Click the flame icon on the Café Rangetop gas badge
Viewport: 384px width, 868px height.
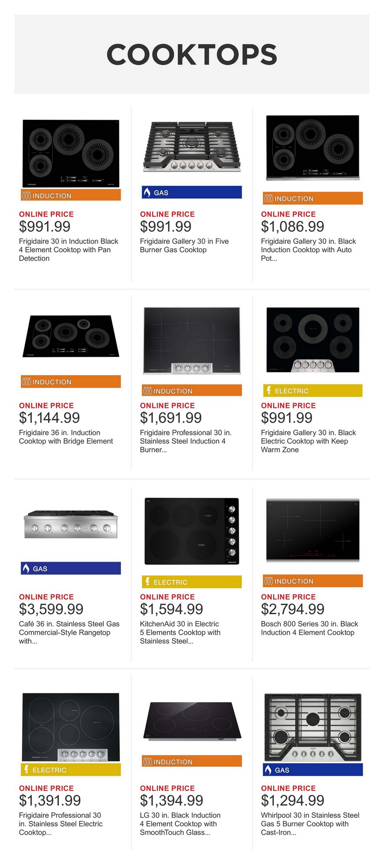(26, 568)
